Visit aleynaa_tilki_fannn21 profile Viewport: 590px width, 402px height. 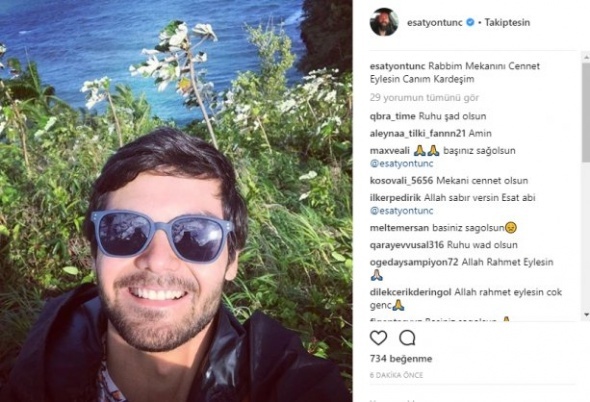click(418, 133)
